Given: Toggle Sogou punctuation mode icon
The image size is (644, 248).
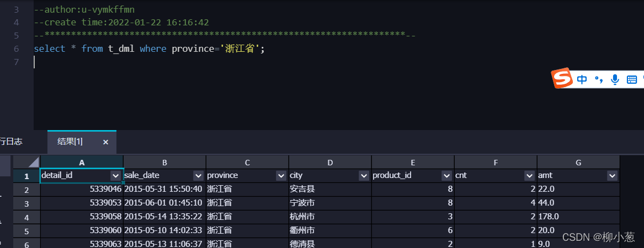Looking at the screenshot, I should pos(599,80).
